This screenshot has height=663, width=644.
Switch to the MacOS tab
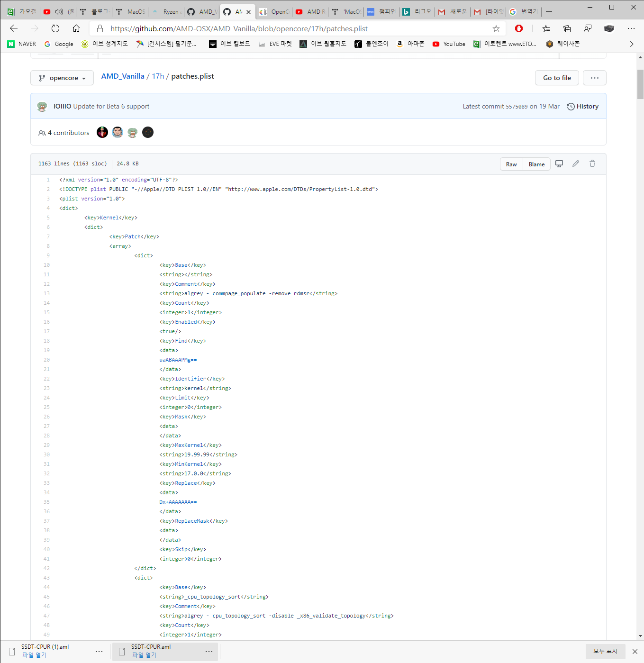point(131,12)
